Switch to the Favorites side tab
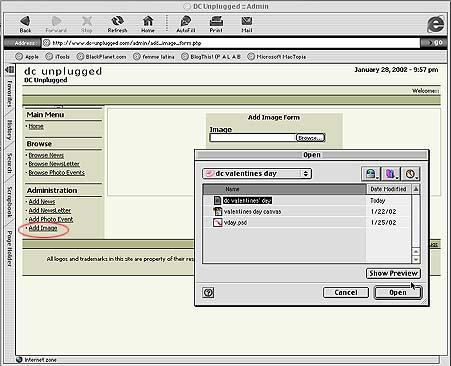The image size is (451, 366). pyautogui.click(x=9, y=94)
